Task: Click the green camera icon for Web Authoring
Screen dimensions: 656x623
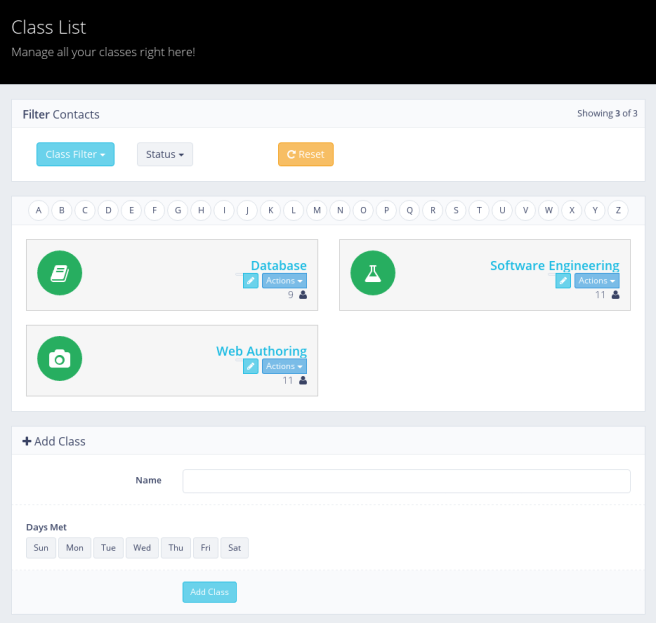Action: pyautogui.click(x=59, y=358)
